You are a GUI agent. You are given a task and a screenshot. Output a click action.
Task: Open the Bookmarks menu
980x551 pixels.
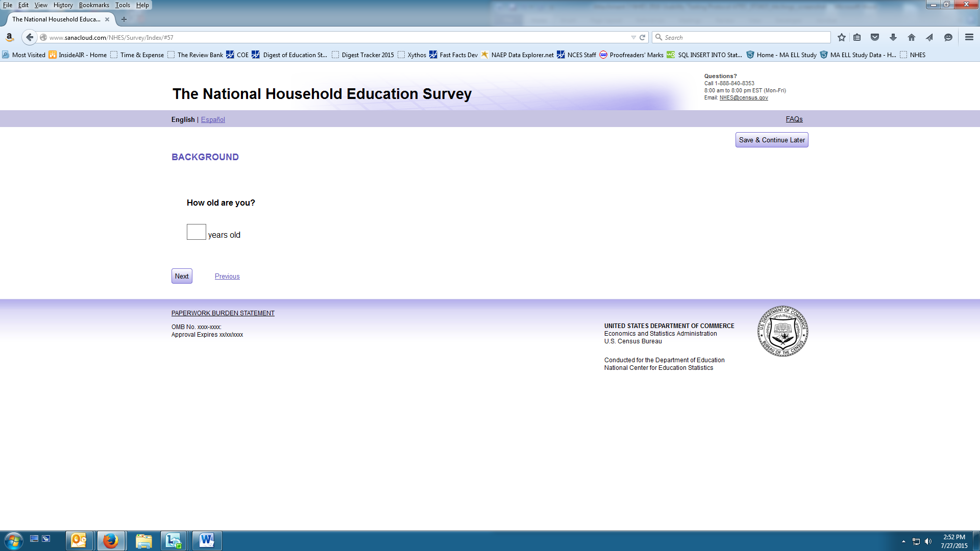click(94, 5)
